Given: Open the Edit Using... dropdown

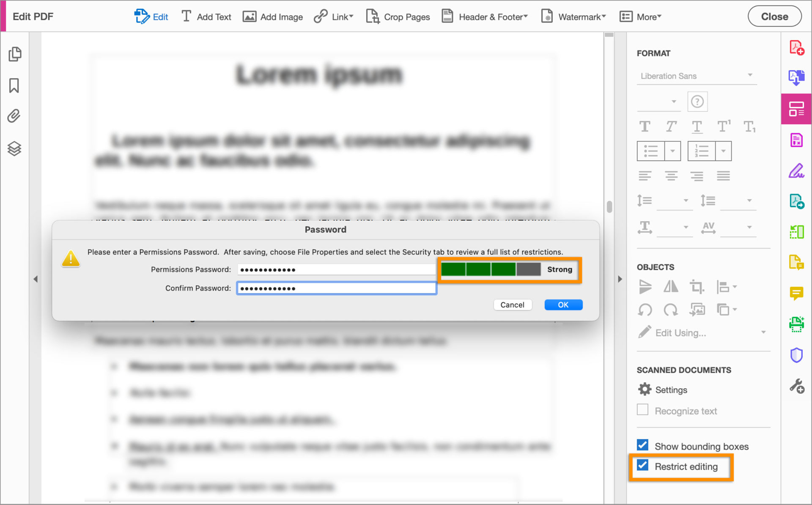Looking at the screenshot, I should point(764,333).
